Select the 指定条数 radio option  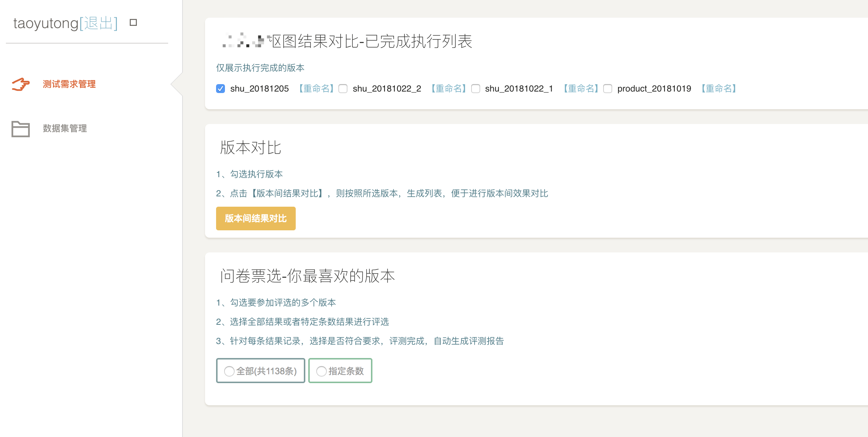coord(340,371)
